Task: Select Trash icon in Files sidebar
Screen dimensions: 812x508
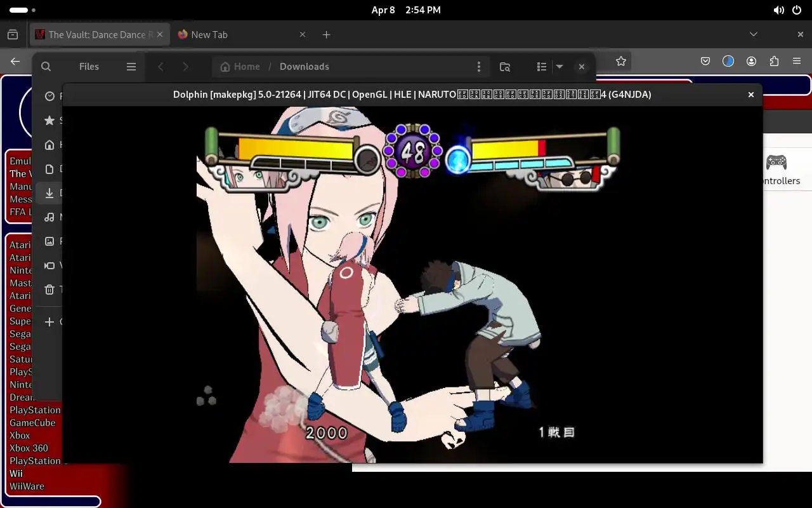Action: coord(49,290)
